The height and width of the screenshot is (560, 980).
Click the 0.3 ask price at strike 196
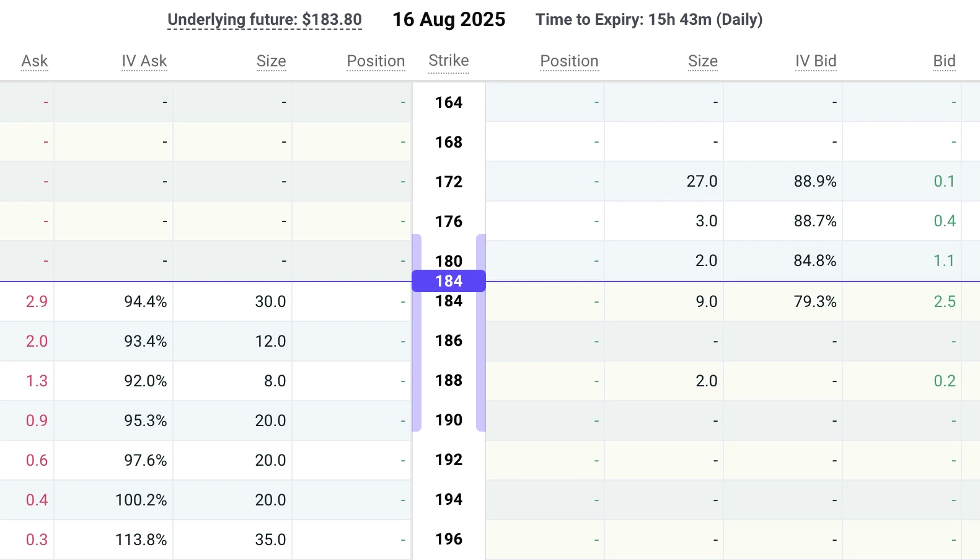(x=37, y=540)
